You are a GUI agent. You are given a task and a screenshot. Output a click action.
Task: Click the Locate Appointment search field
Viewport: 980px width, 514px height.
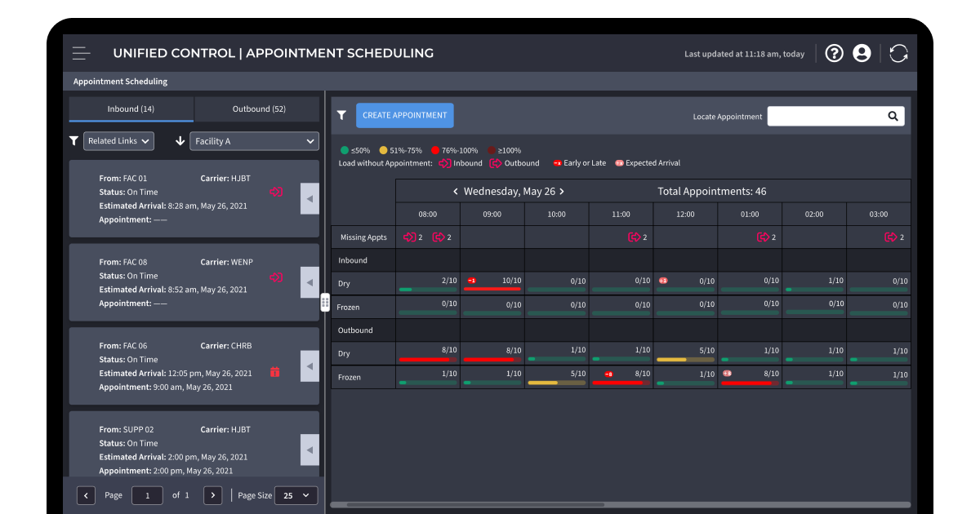(835, 116)
